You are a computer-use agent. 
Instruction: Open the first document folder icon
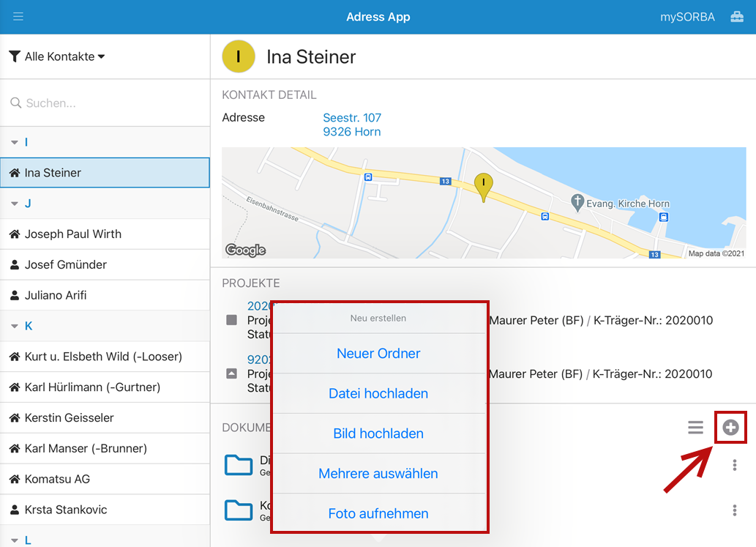click(x=239, y=465)
